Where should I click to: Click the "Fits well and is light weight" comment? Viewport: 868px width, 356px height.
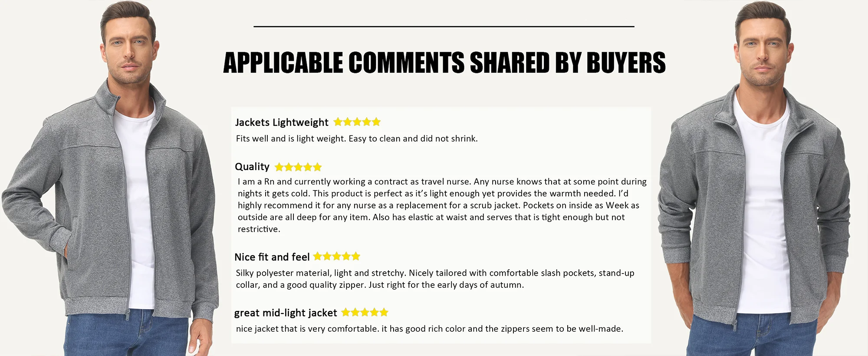tap(357, 138)
